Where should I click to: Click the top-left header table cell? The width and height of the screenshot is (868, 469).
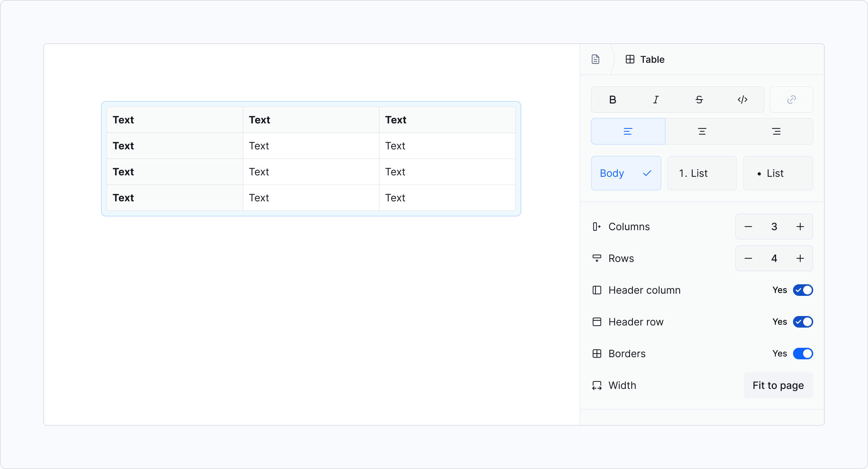174,120
